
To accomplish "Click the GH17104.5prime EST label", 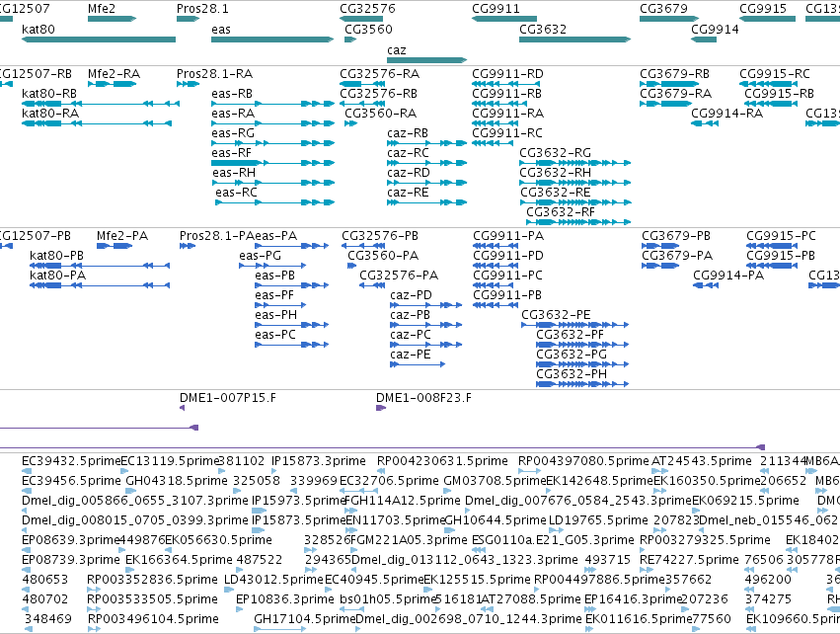I will point(305,619).
